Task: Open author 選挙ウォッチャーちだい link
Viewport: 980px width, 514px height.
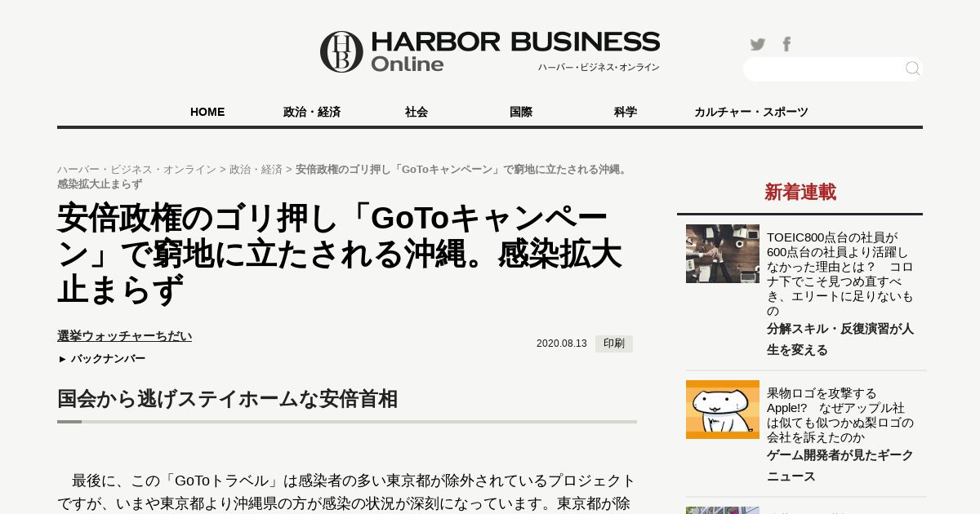Action: pos(124,335)
